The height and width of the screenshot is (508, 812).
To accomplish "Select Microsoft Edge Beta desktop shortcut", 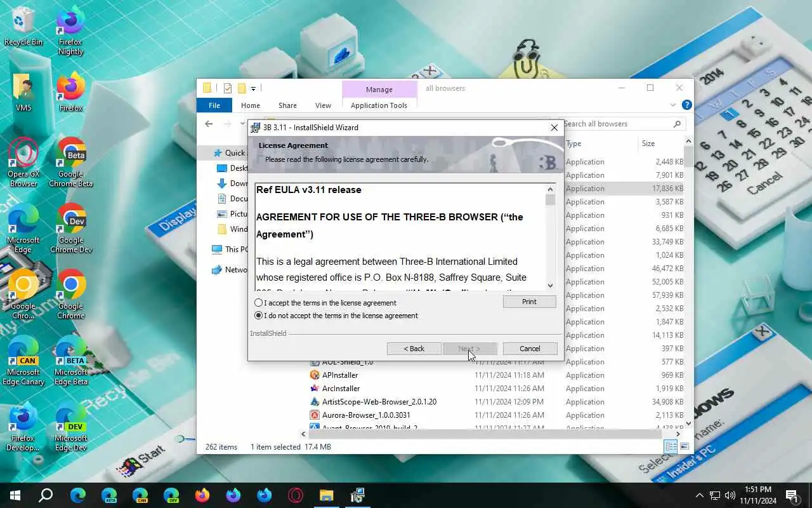I will (x=71, y=361).
